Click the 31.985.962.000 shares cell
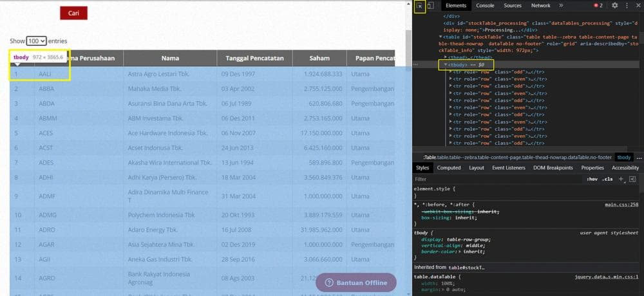Image resolution: width=644 pixels, height=296 pixels. 319,230
